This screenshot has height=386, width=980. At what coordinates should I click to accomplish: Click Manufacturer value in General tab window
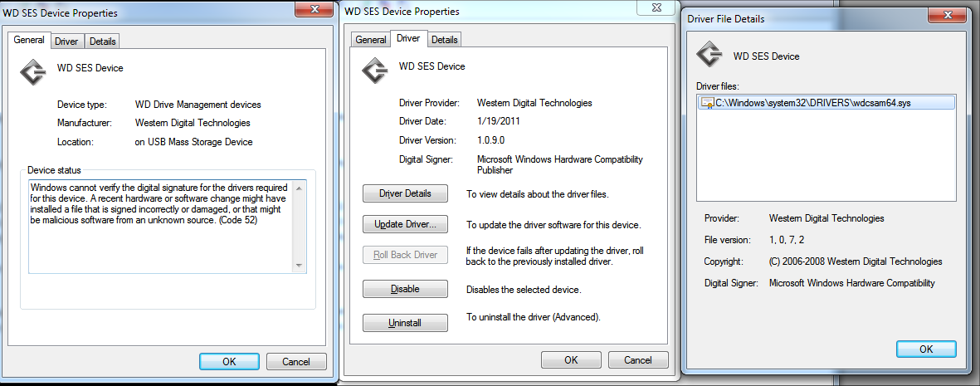click(193, 123)
